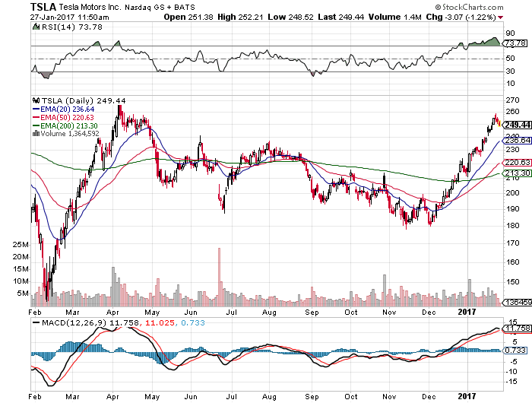Click the 'Volume 1.4M' header value
532x403 pixels.
click(x=395, y=17)
